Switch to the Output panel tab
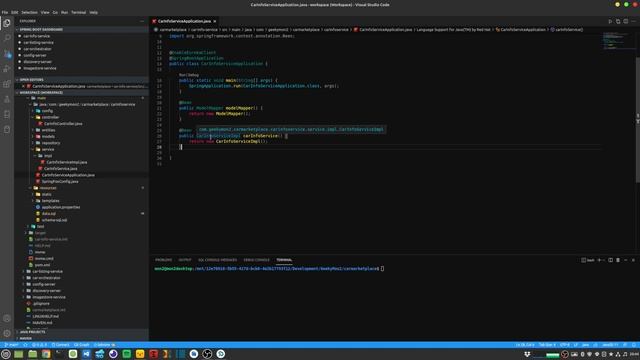Screen dimensions: 640x360 click(184, 260)
